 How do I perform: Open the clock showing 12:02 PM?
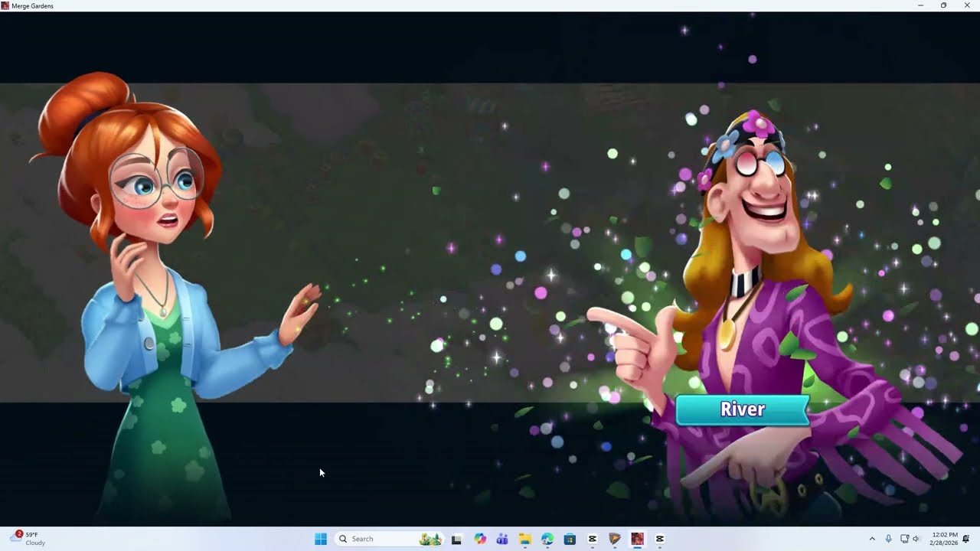point(942,539)
